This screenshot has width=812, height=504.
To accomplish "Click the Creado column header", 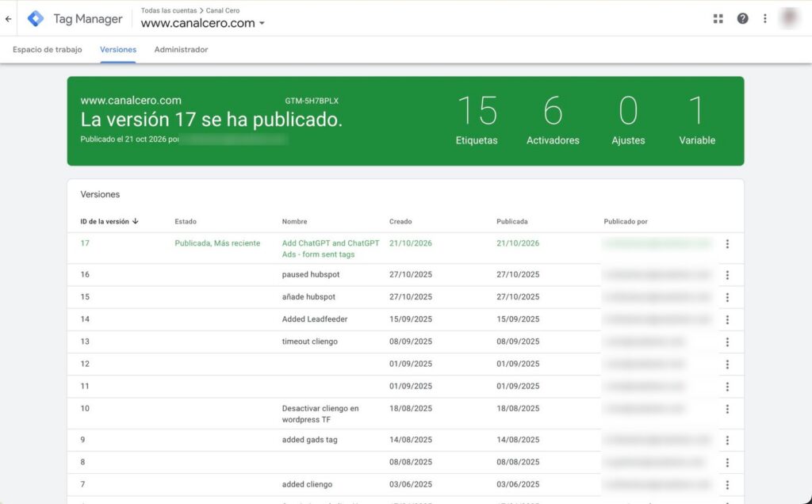I will (x=400, y=221).
